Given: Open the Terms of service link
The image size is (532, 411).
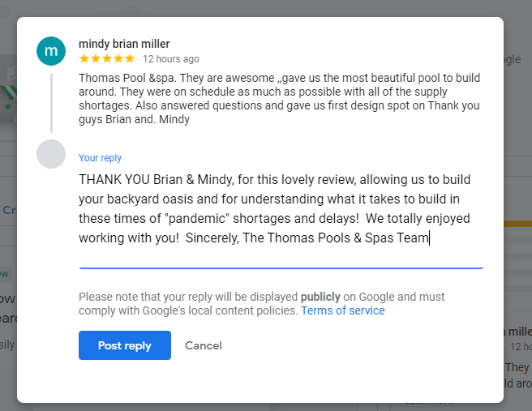Looking at the screenshot, I should [342, 310].
